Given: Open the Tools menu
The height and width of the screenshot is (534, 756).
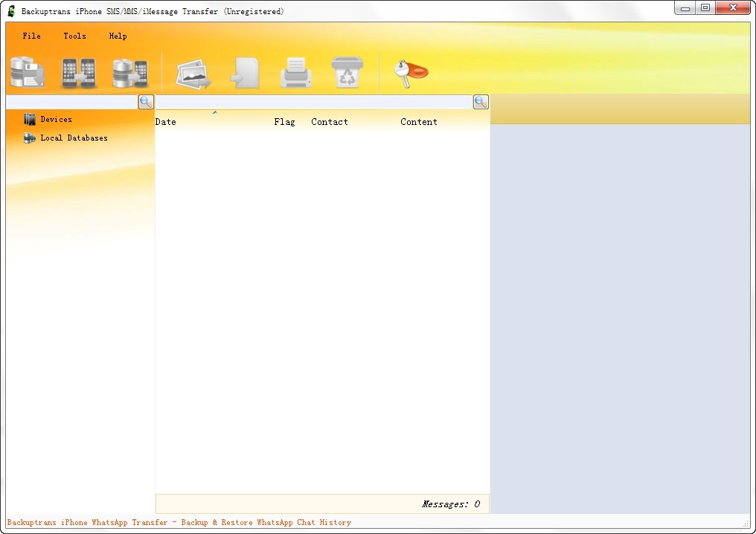Looking at the screenshot, I should click(x=74, y=36).
